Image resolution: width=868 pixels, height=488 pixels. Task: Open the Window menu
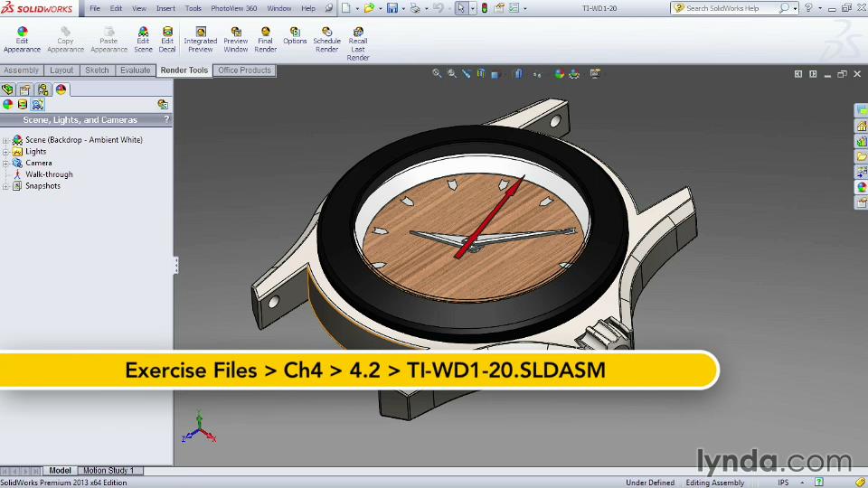point(279,8)
